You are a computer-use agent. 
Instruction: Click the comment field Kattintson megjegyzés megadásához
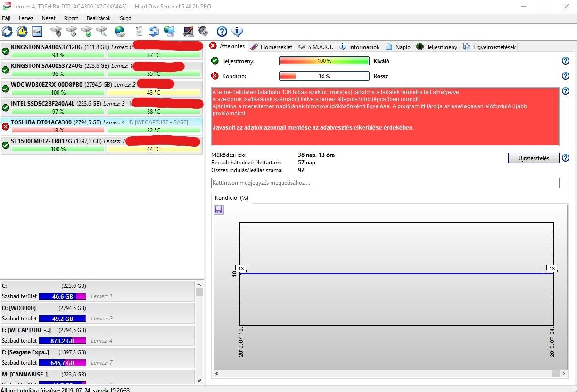pos(385,183)
